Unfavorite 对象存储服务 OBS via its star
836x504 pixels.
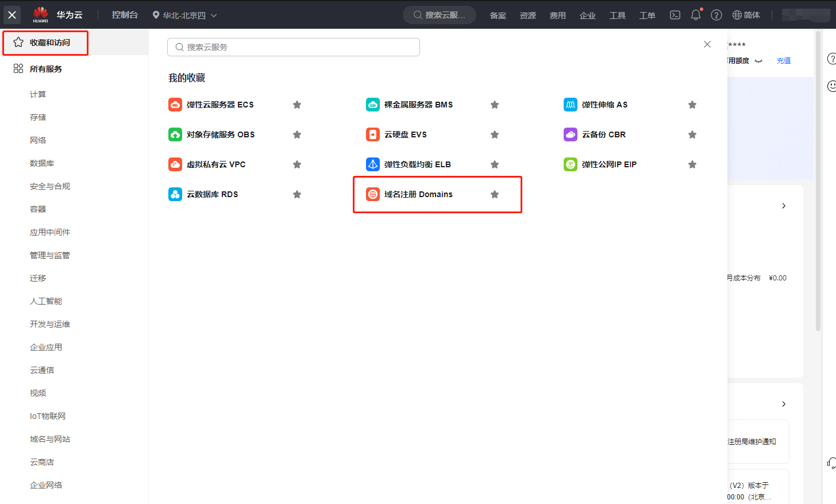297,134
